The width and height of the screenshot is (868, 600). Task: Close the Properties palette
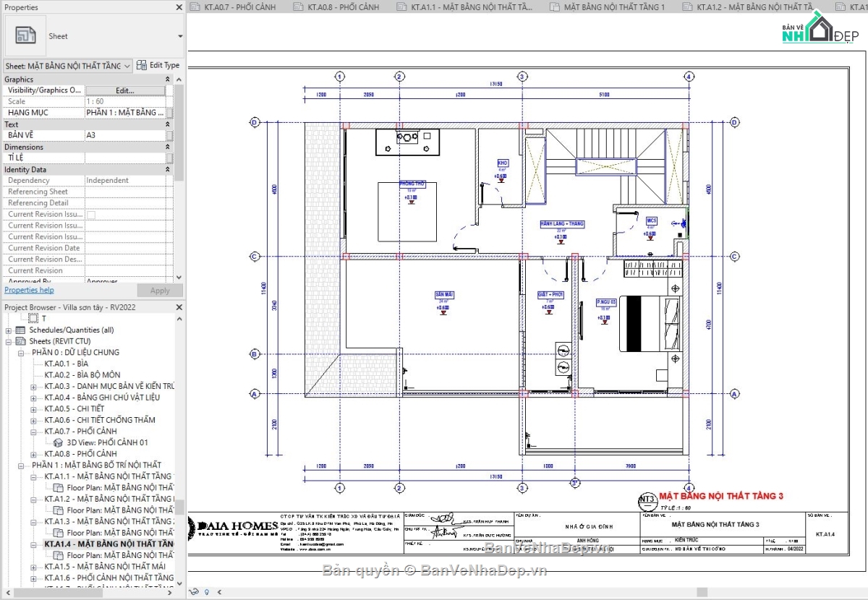click(x=179, y=7)
